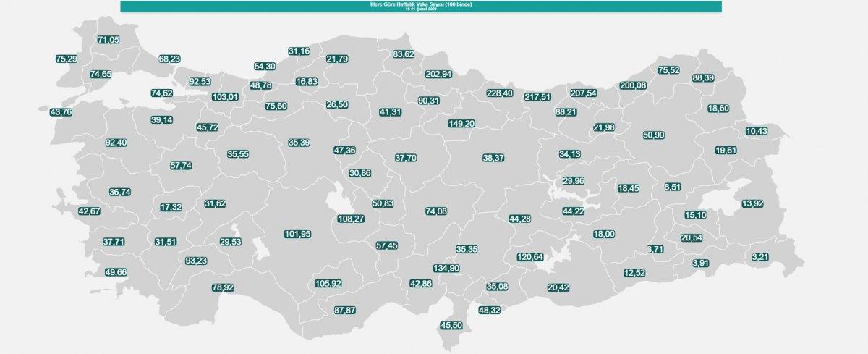Select the 47,36 label

344,150
